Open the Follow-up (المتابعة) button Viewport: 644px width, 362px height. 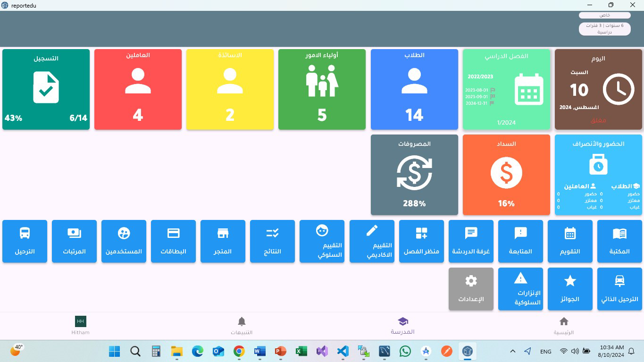(x=520, y=241)
